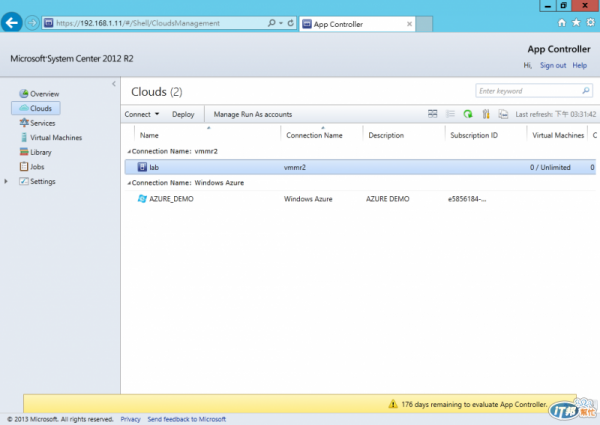600x425 pixels.
Task: Select the lab cloud row
Action: tap(360, 167)
